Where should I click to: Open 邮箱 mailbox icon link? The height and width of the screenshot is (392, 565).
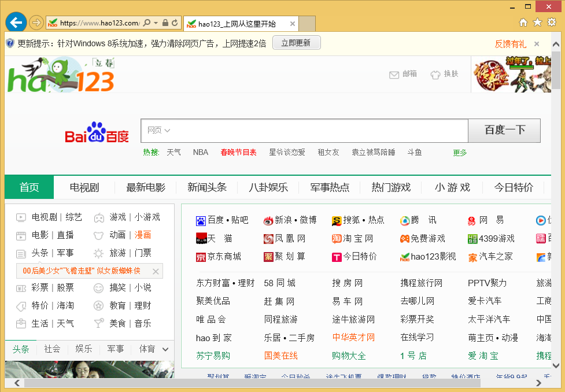coord(403,74)
